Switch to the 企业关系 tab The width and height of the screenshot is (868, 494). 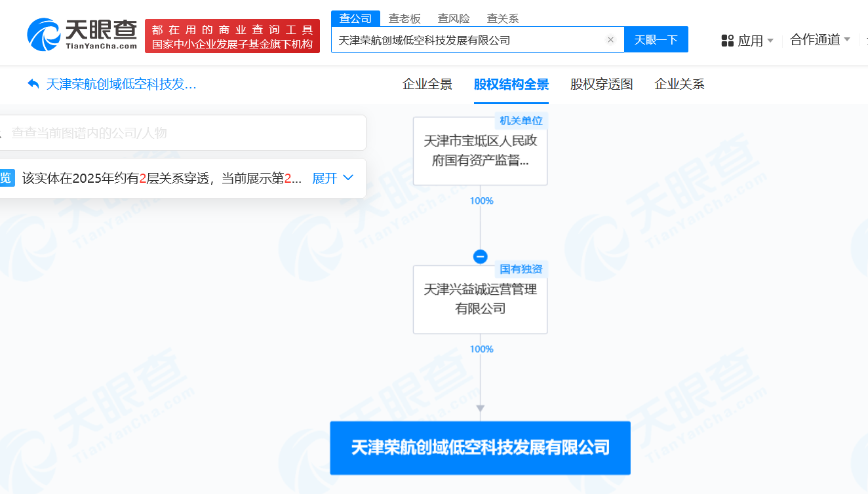point(679,84)
